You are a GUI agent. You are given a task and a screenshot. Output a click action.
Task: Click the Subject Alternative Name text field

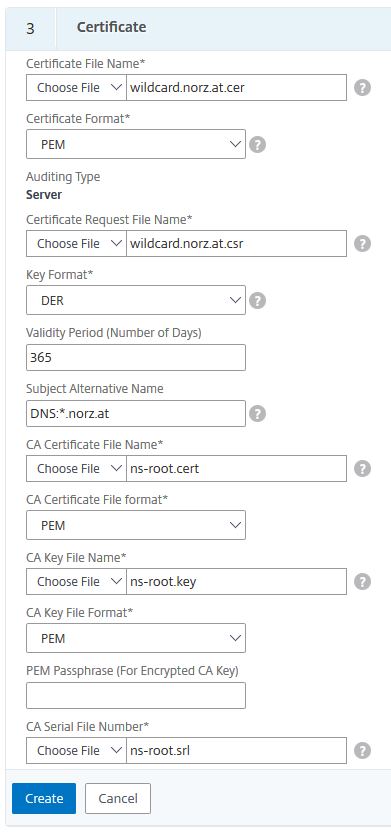[x=136, y=413]
